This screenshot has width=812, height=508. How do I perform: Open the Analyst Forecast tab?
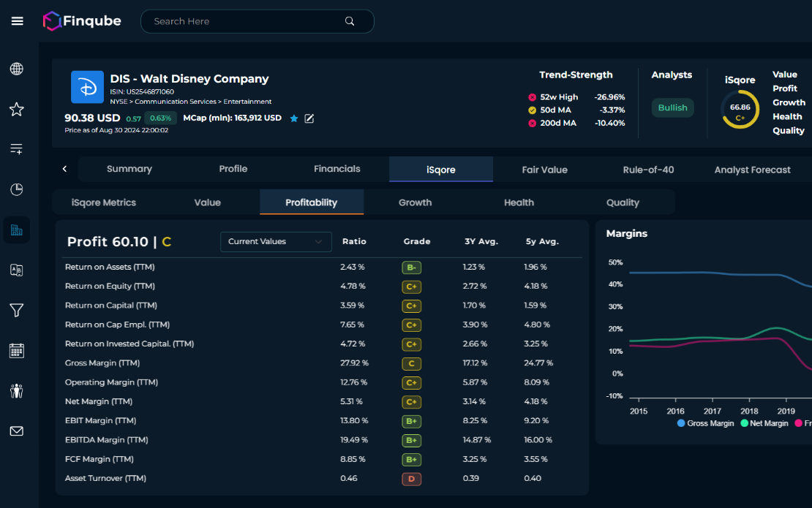click(x=753, y=170)
